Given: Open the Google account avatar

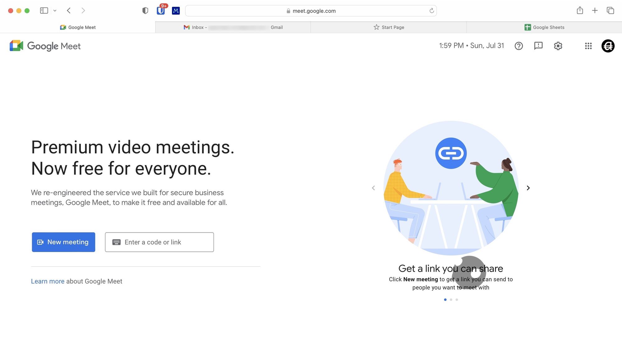Looking at the screenshot, I should coord(608,46).
